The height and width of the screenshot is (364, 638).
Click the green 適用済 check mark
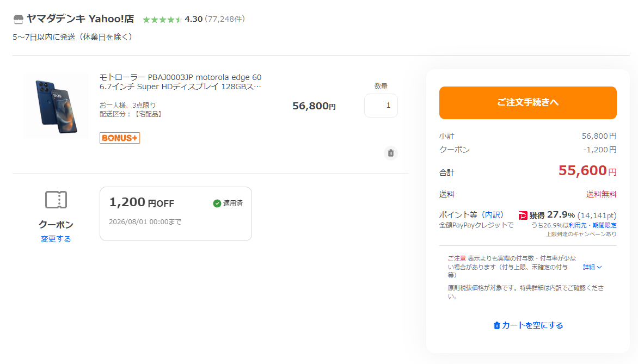(217, 203)
